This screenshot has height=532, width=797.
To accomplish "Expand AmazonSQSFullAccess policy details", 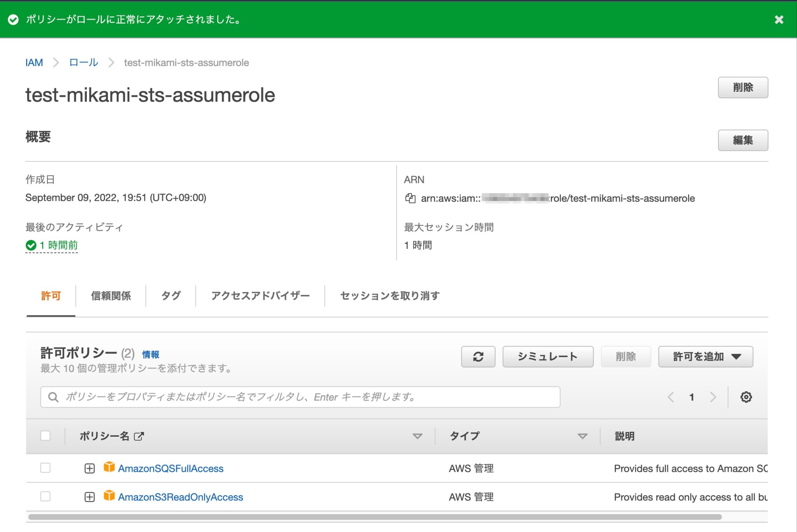I will (x=90, y=468).
